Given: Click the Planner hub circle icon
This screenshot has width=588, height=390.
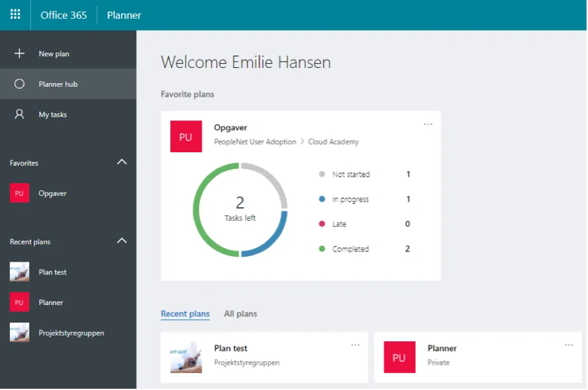Looking at the screenshot, I should (x=19, y=84).
